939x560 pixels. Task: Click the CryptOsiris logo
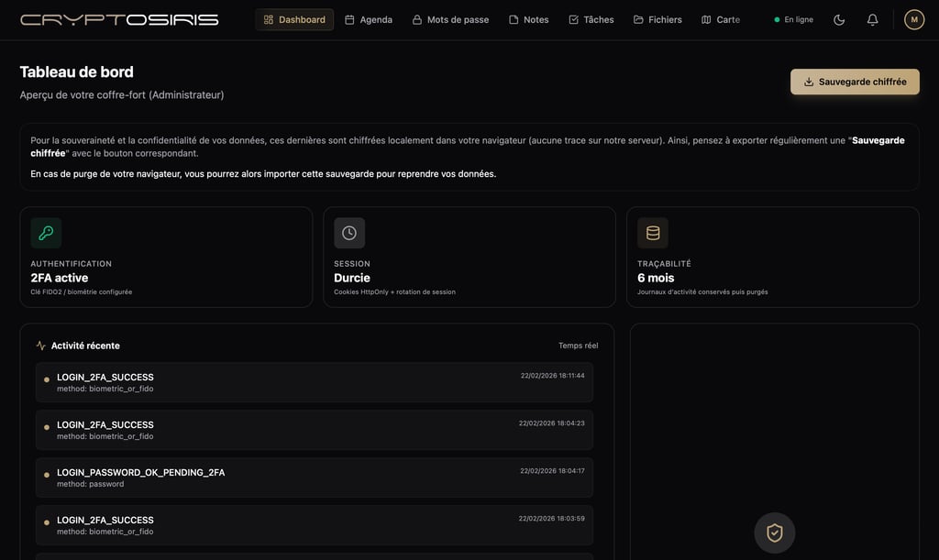pos(119,19)
